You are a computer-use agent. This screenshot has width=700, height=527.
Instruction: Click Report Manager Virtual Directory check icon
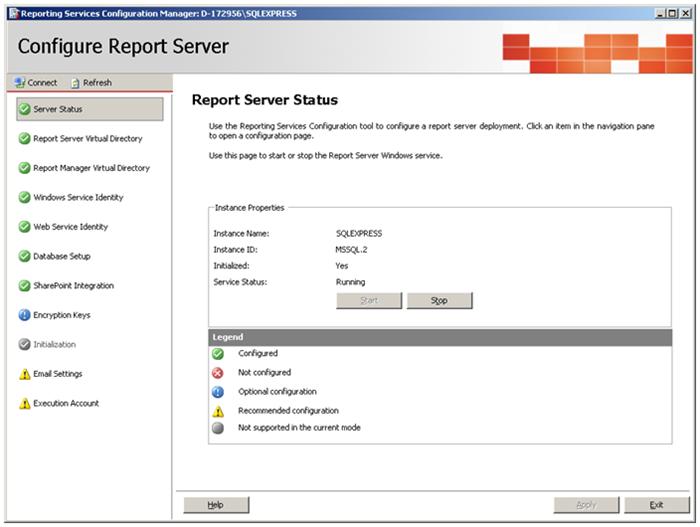pos(25,168)
